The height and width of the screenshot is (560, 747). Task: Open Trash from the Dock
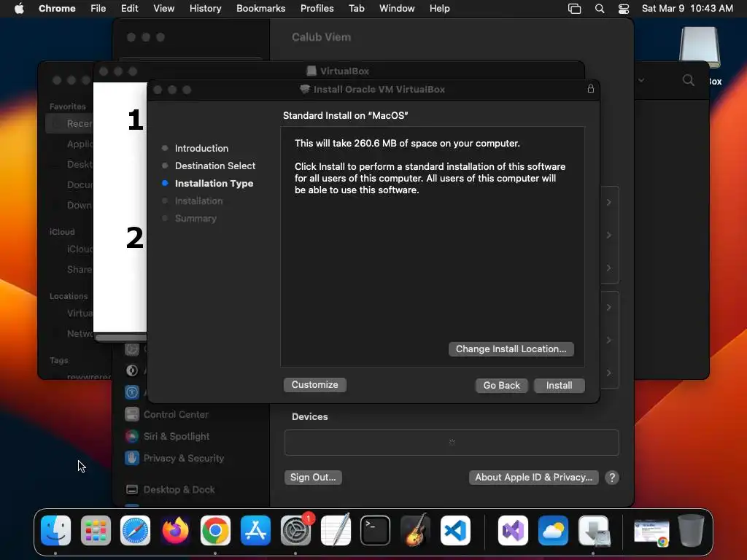click(x=692, y=531)
